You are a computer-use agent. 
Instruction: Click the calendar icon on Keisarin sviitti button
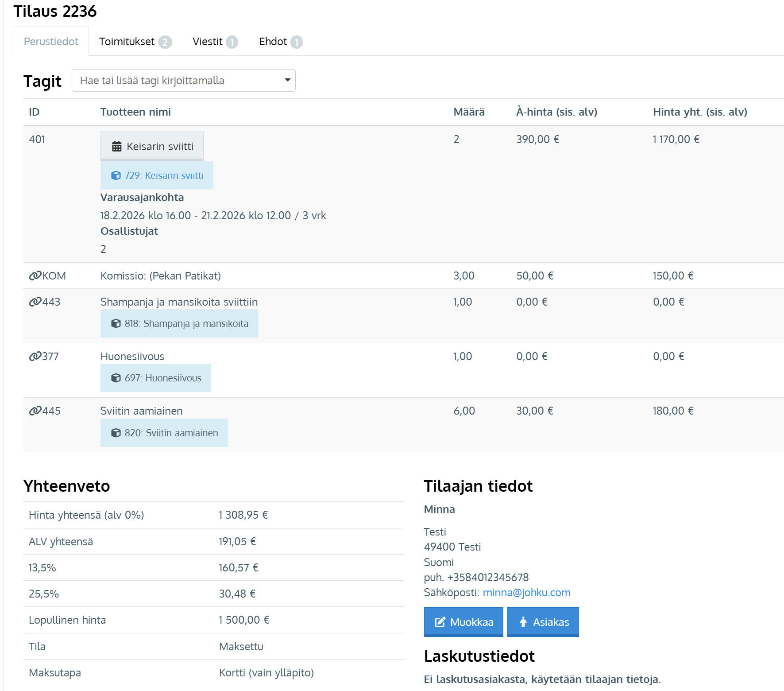point(116,147)
